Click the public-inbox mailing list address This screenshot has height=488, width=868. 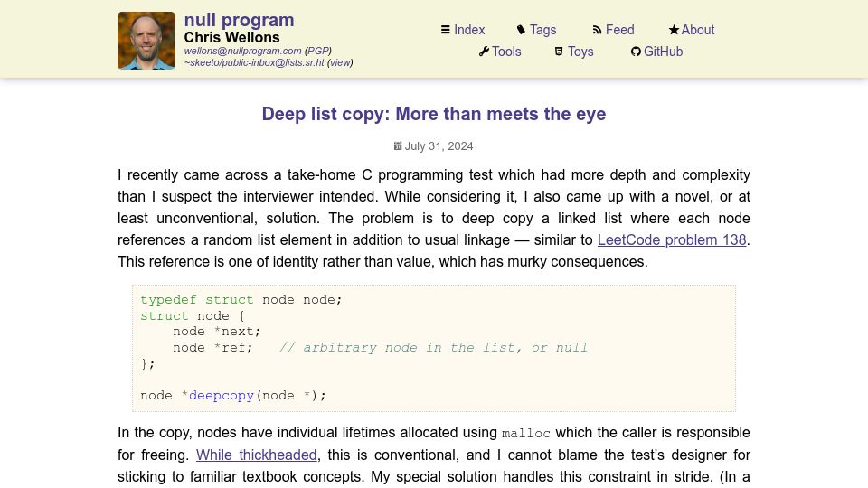(254, 62)
